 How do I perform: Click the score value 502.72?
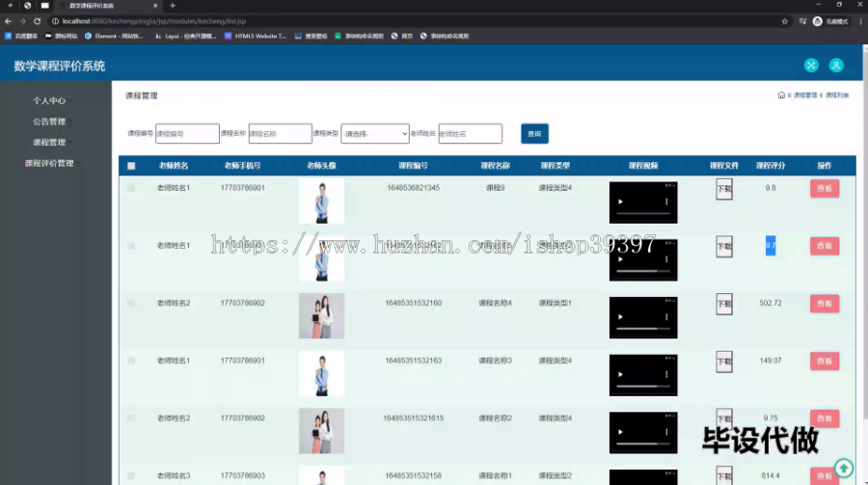(x=771, y=304)
